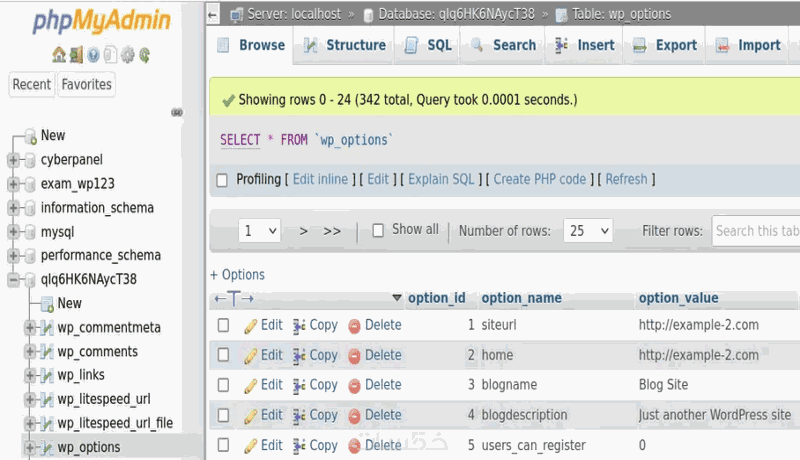
Task: Go to next page with > button
Action: click(x=304, y=232)
